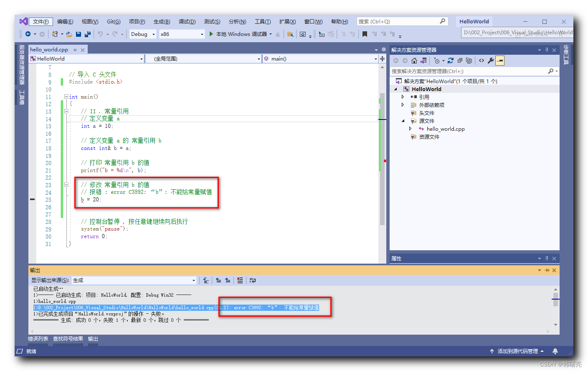The image size is (588, 371).
Task: Collapse main function code fold
Action: (66, 97)
